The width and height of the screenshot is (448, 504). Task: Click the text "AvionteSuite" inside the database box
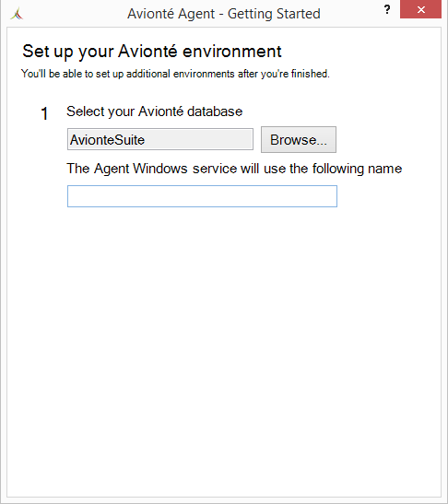pyautogui.click(x=108, y=140)
